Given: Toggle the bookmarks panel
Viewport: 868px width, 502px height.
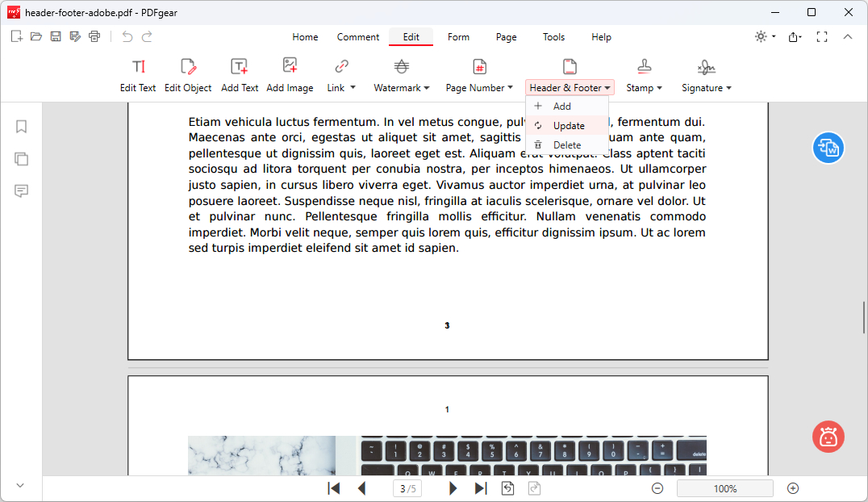Looking at the screenshot, I should tap(21, 127).
